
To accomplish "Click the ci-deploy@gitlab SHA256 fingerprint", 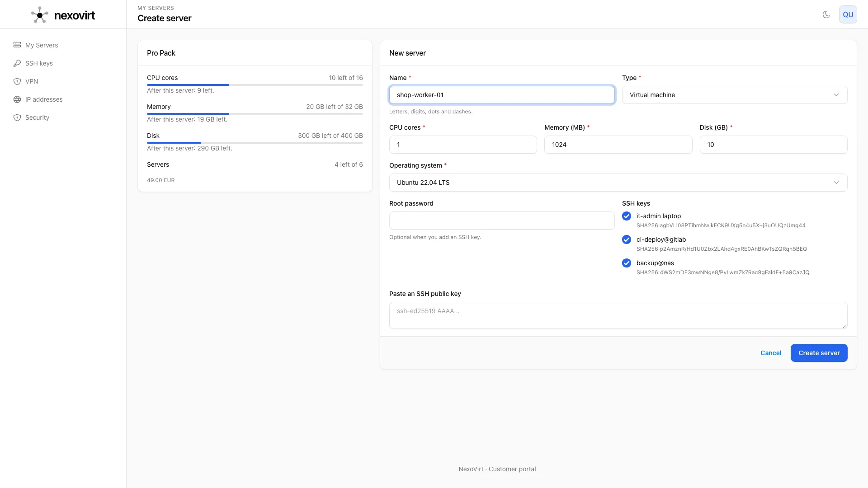I will (722, 249).
